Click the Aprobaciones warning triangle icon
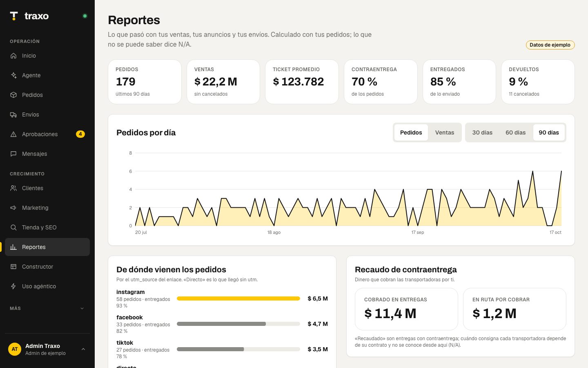This screenshot has width=588, height=368. pos(13,134)
